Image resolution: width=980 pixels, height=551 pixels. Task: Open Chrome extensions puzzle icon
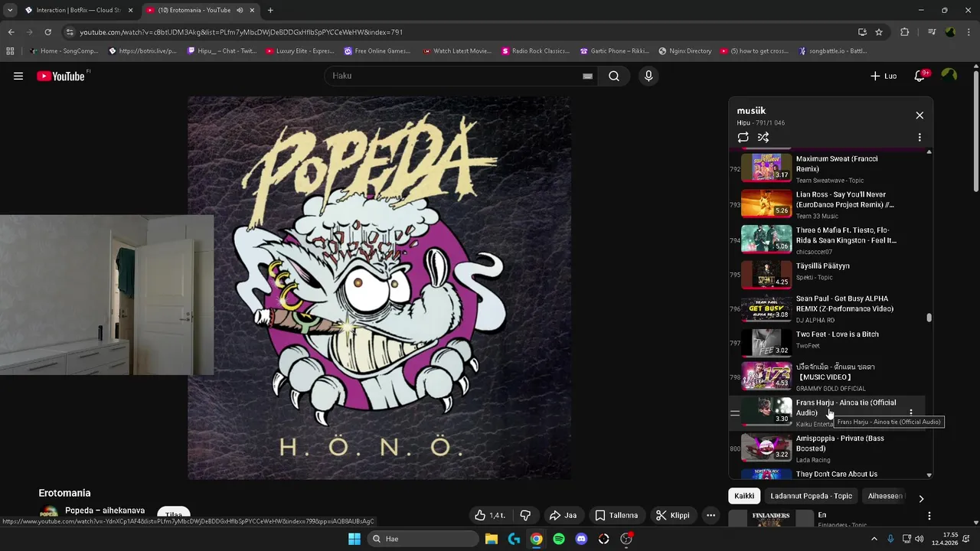pos(904,32)
